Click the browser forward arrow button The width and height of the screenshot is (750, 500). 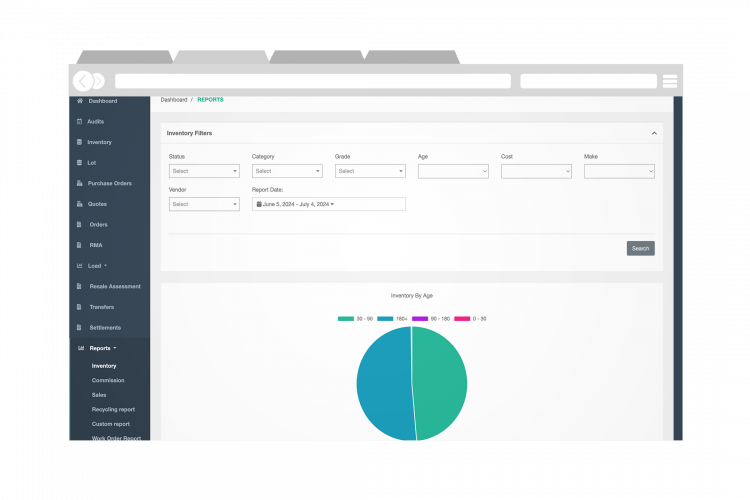pyautogui.click(x=99, y=81)
